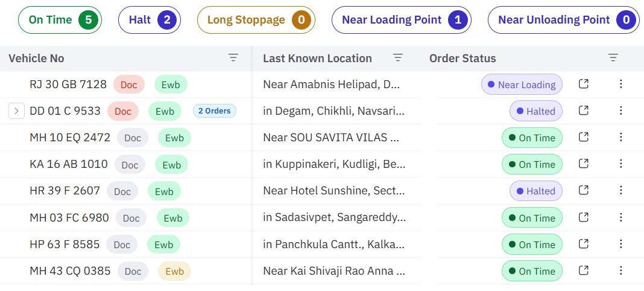Click the 2 Orders badge

point(215,111)
